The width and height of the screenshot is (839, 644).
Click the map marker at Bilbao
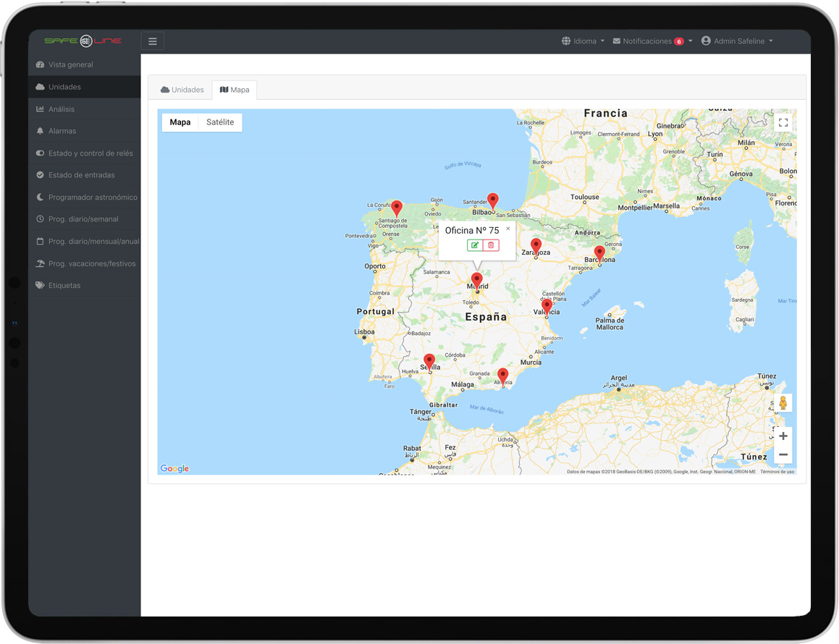click(x=493, y=200)
